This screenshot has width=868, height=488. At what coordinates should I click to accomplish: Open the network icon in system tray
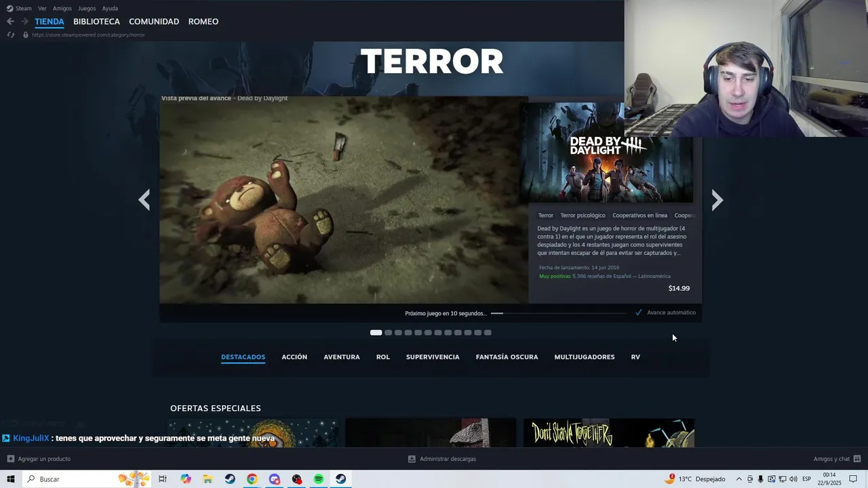[782, 479]
